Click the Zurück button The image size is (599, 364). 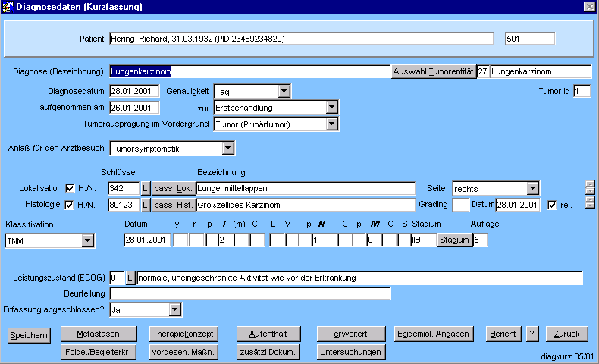click(x=566, y=334)
